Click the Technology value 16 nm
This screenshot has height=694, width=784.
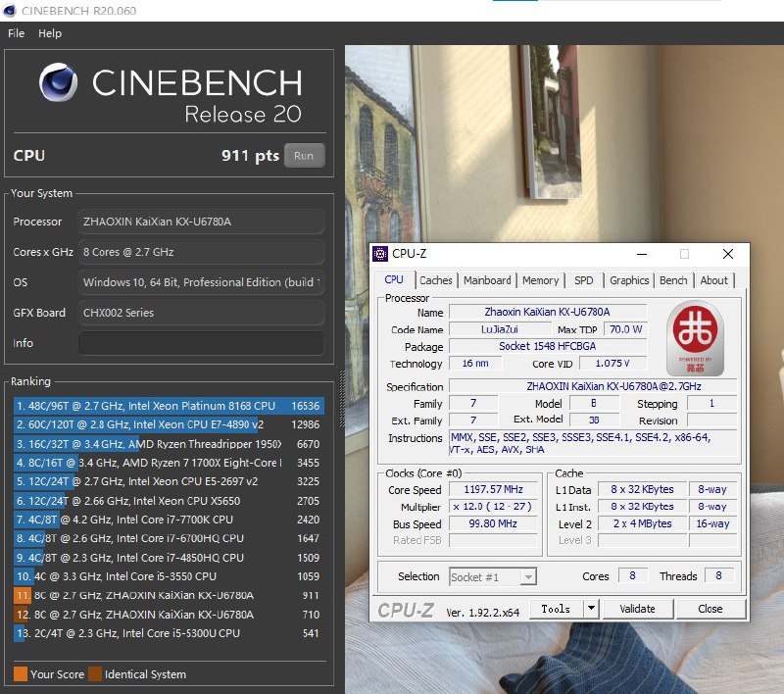click(475, 363)
